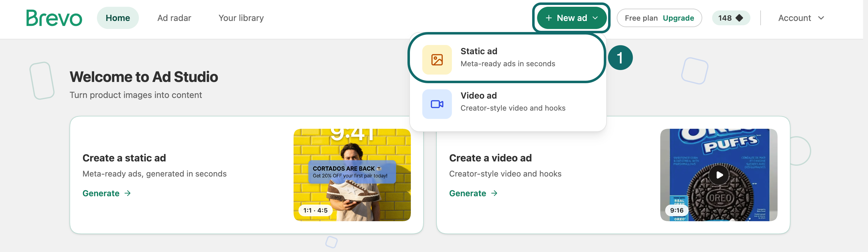
Task: Click the 9:16 ratio badge
Action: pyautogui.click(x=676, y=210)
